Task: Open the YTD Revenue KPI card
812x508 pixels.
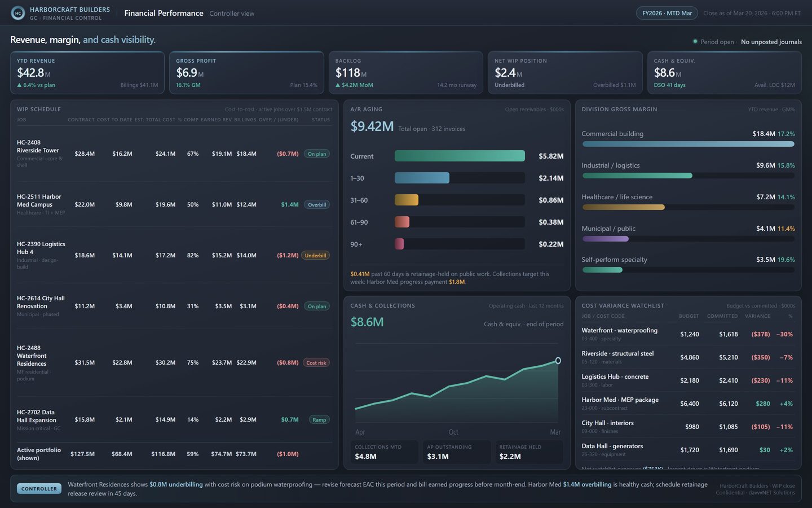Action: click(87, 73)
